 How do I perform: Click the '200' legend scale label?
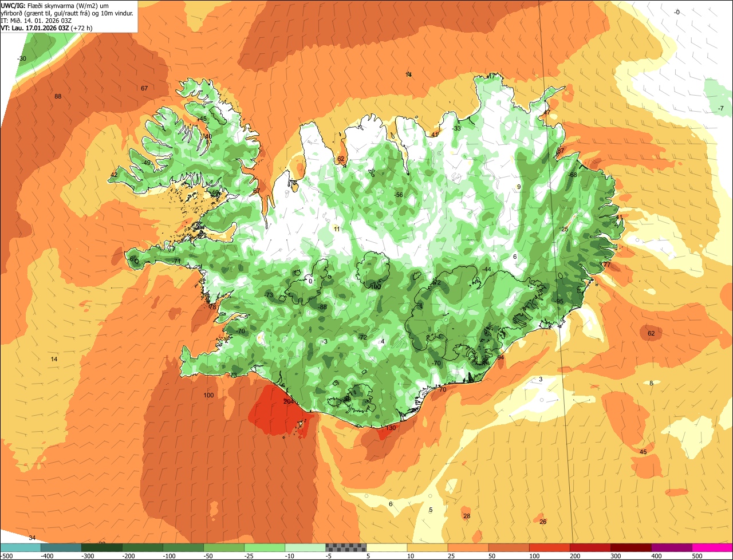click(576, 555)
